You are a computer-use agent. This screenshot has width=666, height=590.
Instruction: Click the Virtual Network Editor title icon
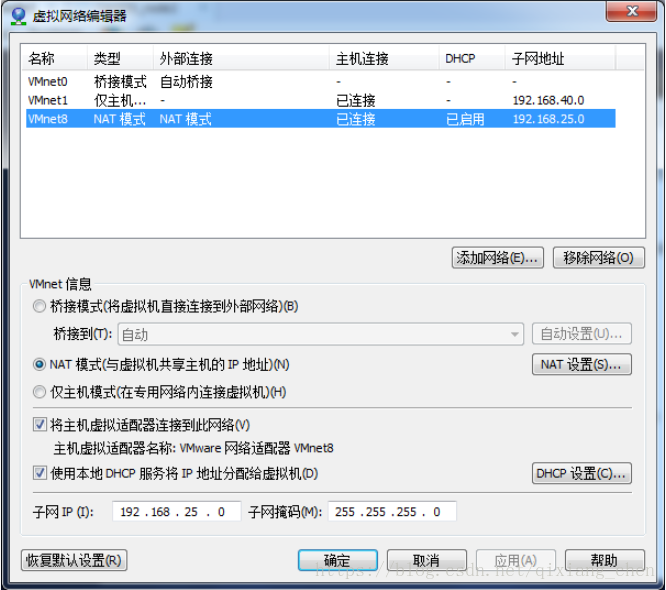pos(18,16)
